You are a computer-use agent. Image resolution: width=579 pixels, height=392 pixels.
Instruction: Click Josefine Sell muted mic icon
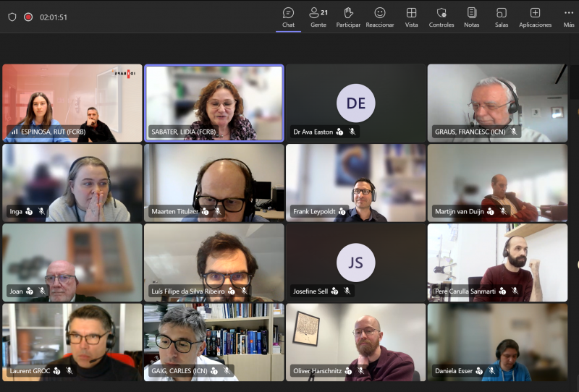coord(347,291)
